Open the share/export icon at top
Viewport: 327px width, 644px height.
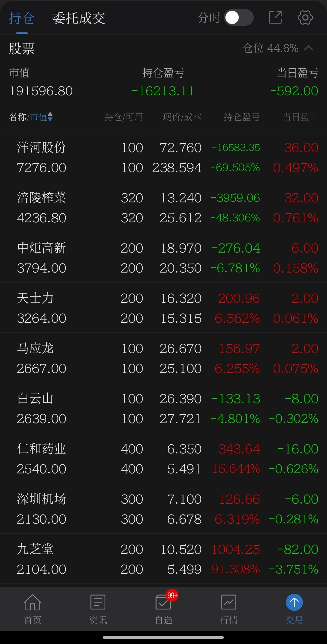(275, 18)
